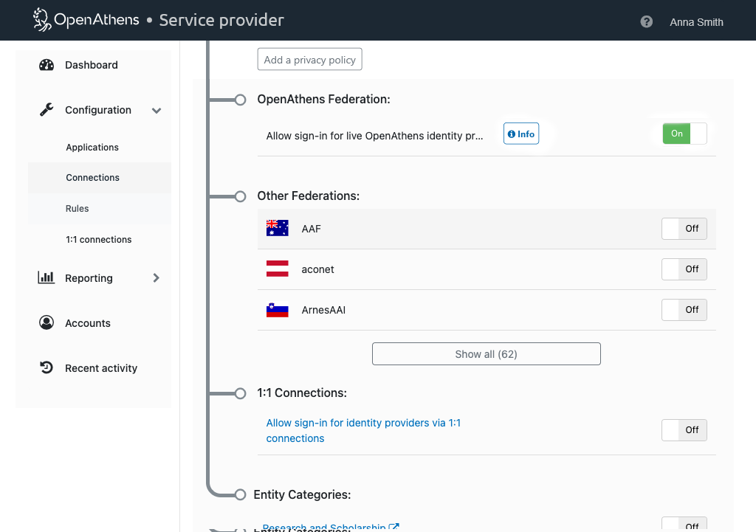This screenshot has width=756, height=532.
Task: Click the OpenAthens logo icon
Action: (x=42, y=20)
